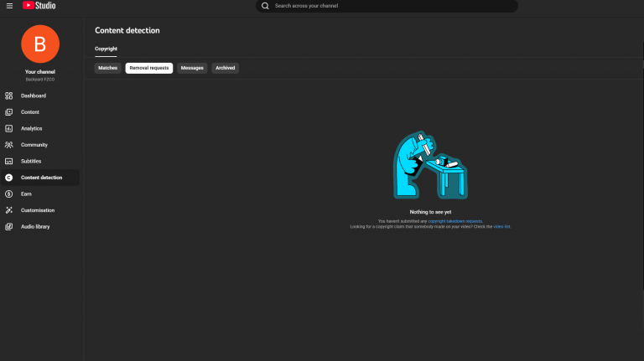Open the 'video list' link

(501, 226)
